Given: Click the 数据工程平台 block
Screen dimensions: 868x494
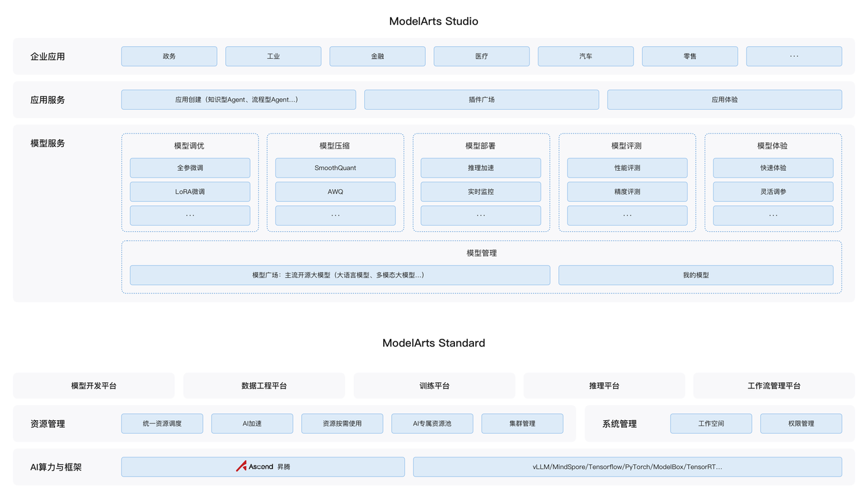Looking at the screenshot, I should [264, 386].
